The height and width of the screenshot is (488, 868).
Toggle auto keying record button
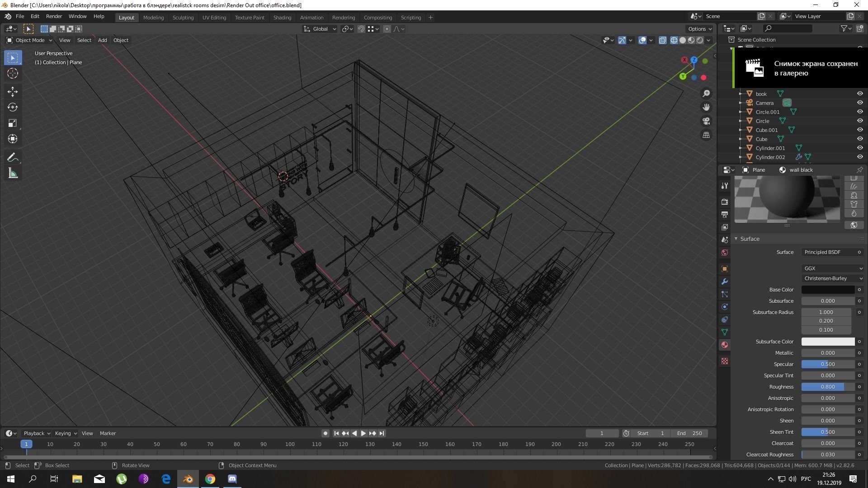(x=325, y=433)
